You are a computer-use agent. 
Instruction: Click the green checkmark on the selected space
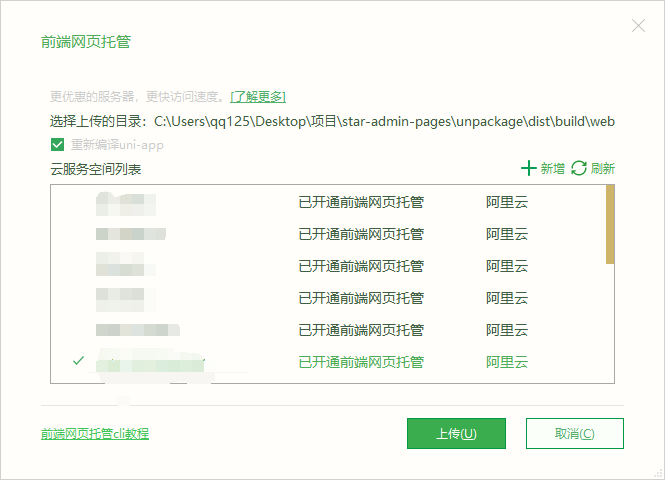tap(79, 361)
